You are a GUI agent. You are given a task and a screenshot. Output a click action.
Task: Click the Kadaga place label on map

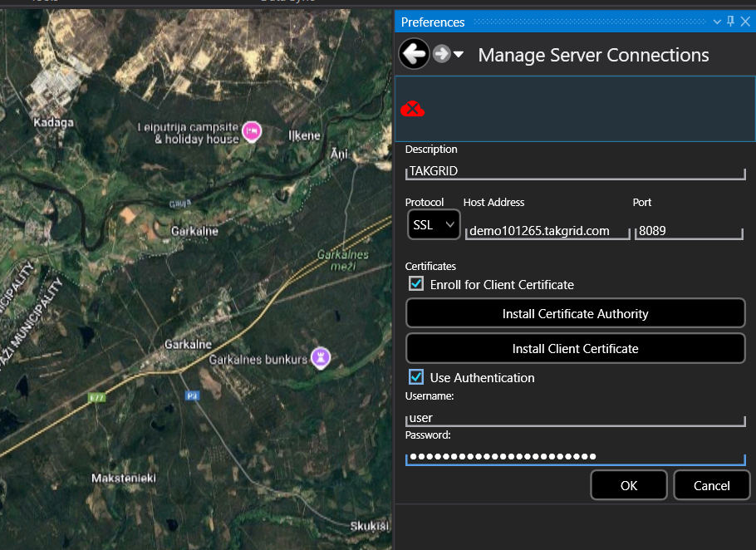pyautogui.click(x=53, y=122)
